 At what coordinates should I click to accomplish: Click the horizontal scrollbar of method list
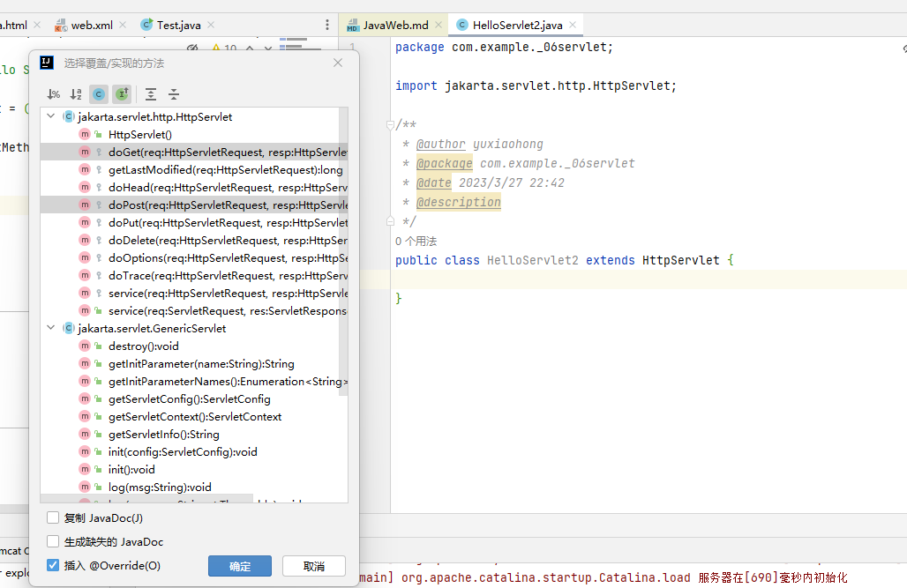coord(146,498)
